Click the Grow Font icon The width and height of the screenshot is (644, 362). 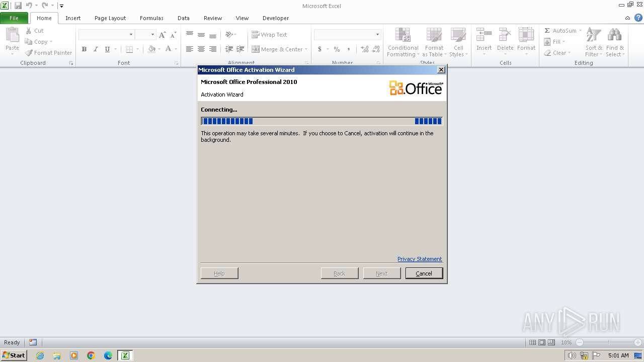pyautogui.click(x=162, y=35)
